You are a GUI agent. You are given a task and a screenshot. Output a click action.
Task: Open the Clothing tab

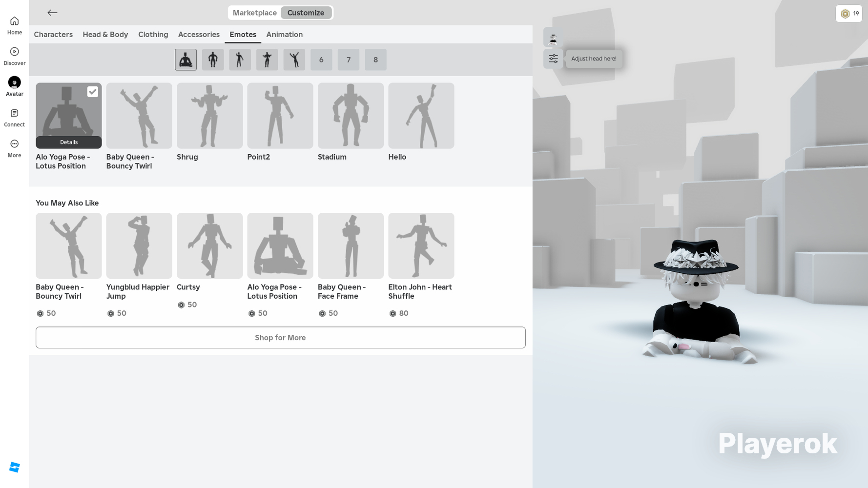[x=153, y=35]
